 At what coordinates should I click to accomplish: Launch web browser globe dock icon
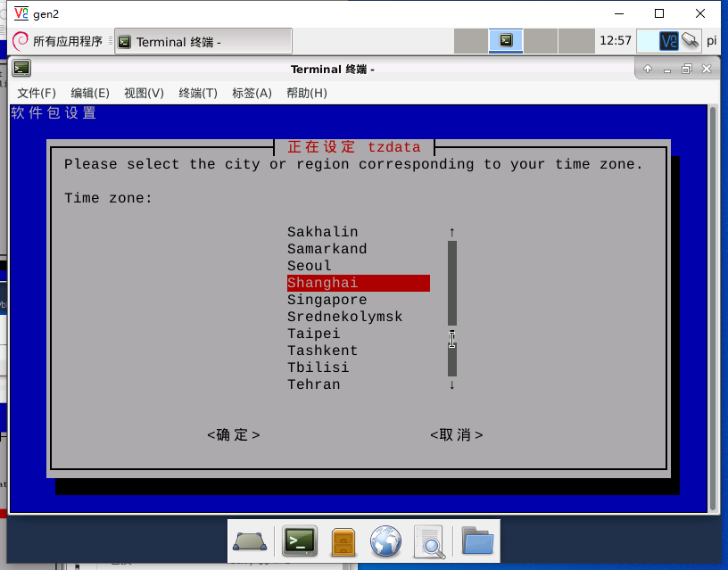(x=385, y=541)
